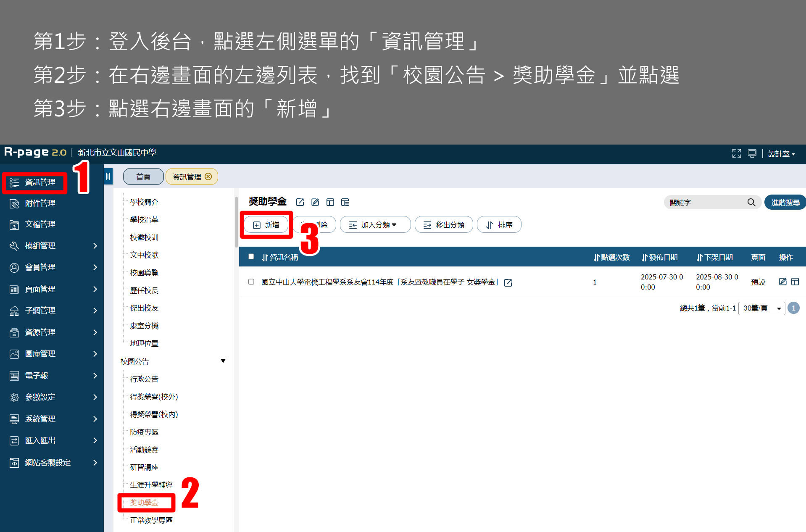
Task: Select 學校沿革 in the tree
Action: (144, 220)
